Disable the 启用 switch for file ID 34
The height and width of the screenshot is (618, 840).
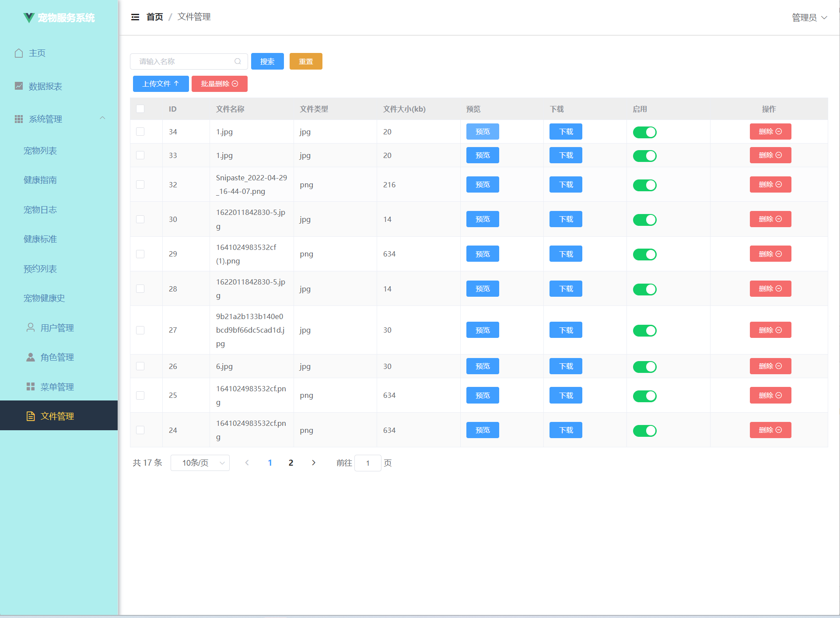(x=644, y=132)
